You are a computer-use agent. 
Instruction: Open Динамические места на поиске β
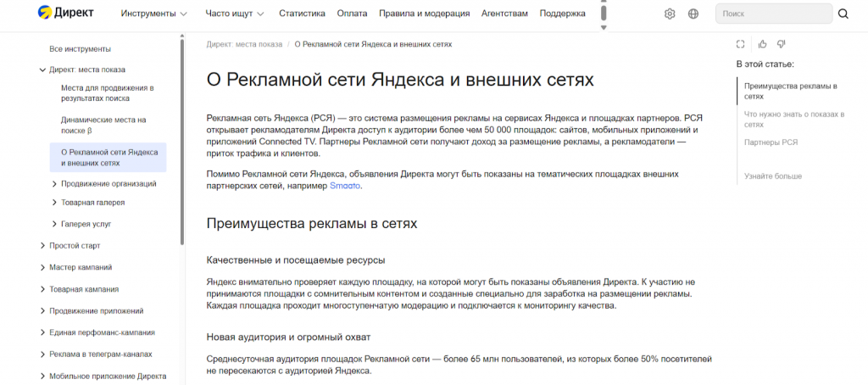click(x=103, y=126)
